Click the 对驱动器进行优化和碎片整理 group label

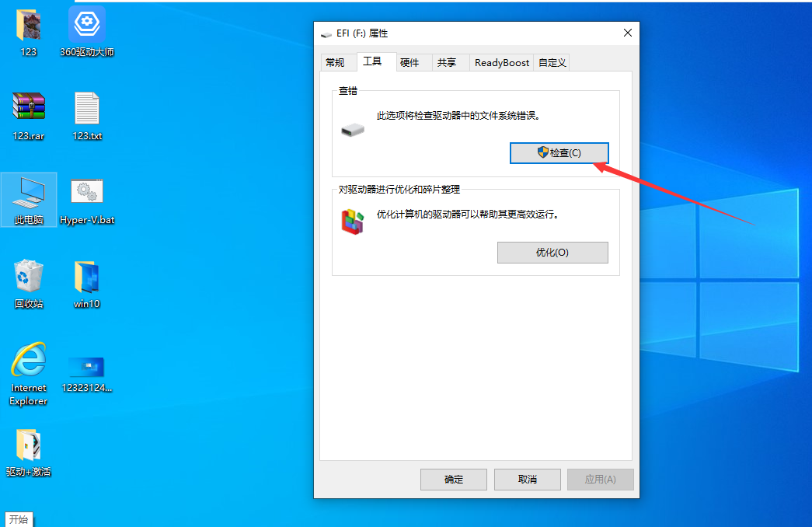[x=399, y=189]
